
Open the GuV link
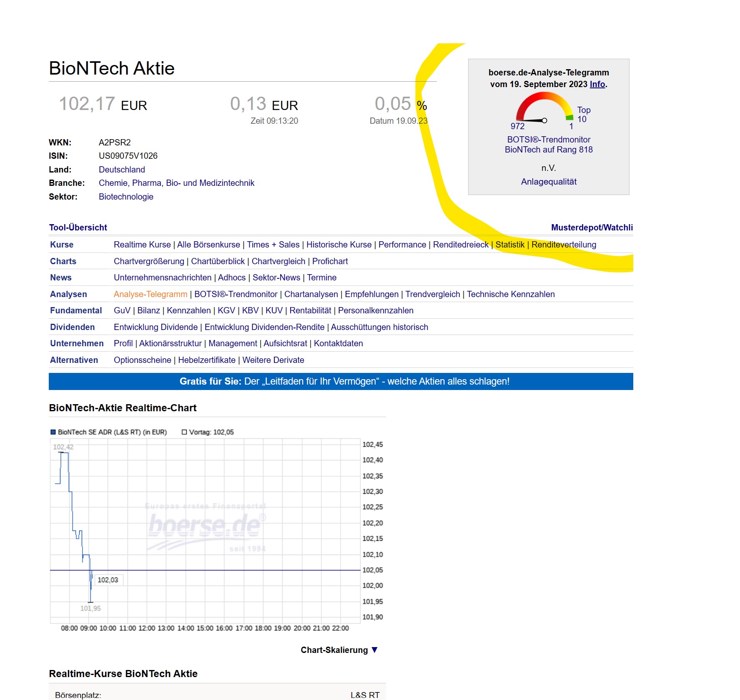(x=122, y=310)
